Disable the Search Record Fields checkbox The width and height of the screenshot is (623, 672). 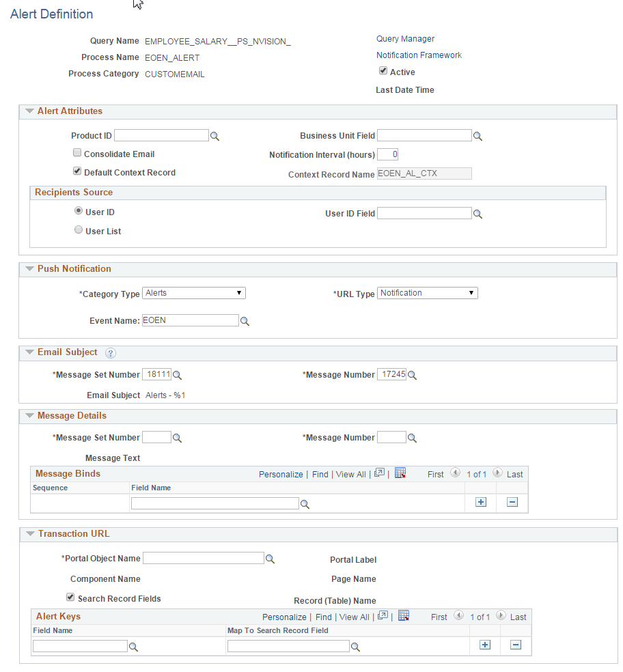click(x=70, y=597)
